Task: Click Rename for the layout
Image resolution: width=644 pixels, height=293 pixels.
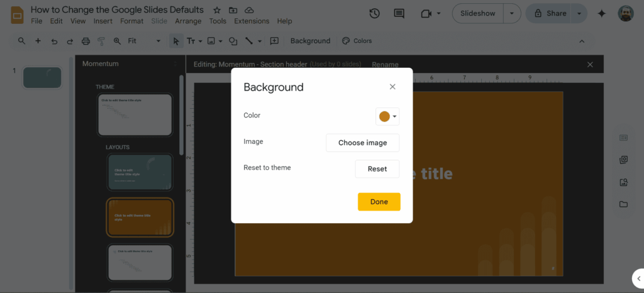Action: click(385, 64)
